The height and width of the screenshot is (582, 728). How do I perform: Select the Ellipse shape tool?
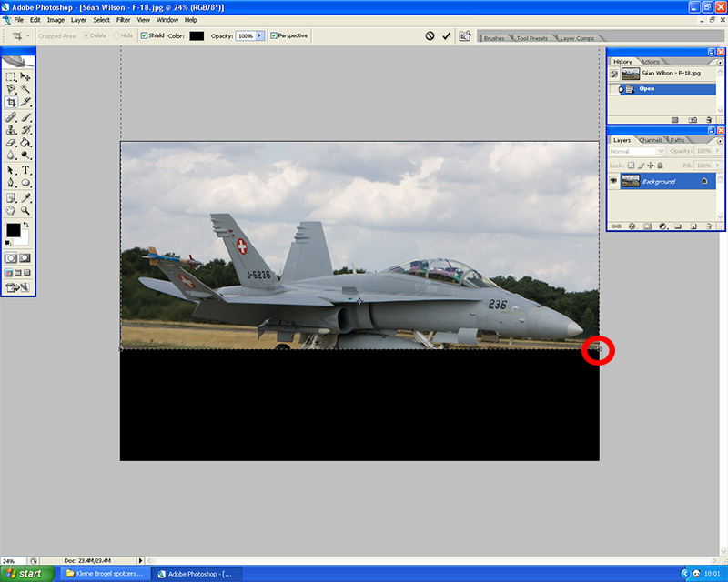coord(25,183)
